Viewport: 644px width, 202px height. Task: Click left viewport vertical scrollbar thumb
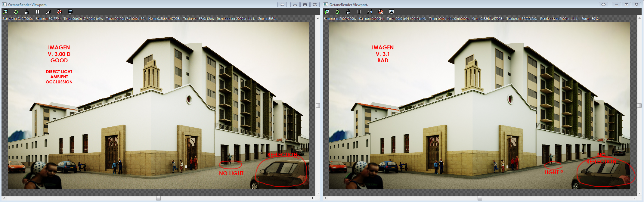coord(318,105)
